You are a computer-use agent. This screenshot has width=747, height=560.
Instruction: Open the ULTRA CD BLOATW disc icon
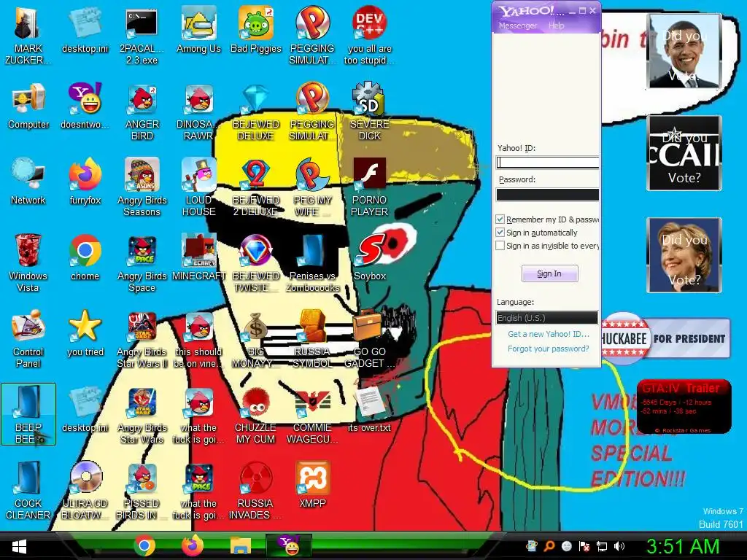click(x=85, y=489)
